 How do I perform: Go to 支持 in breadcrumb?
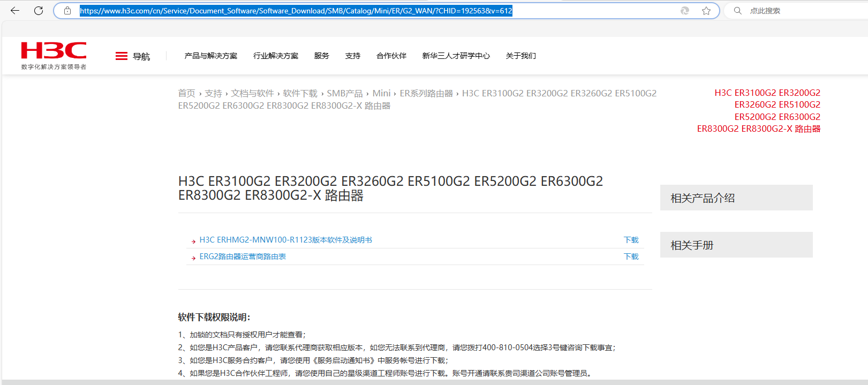[x=213, y=93]
